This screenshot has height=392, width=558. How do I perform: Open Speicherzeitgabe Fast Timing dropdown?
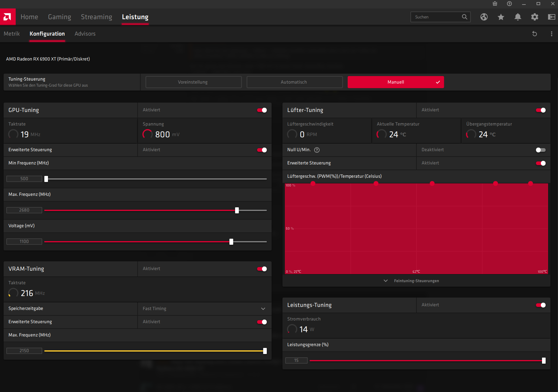click(x=205, y=309)
